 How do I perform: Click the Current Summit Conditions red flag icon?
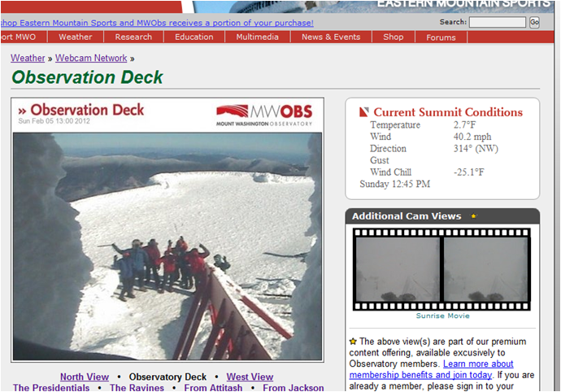(x=363, y=112)
